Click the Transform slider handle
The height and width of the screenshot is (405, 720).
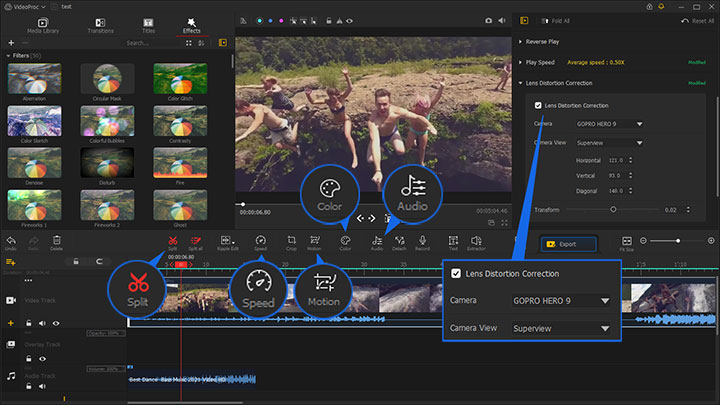pos(613,209)
